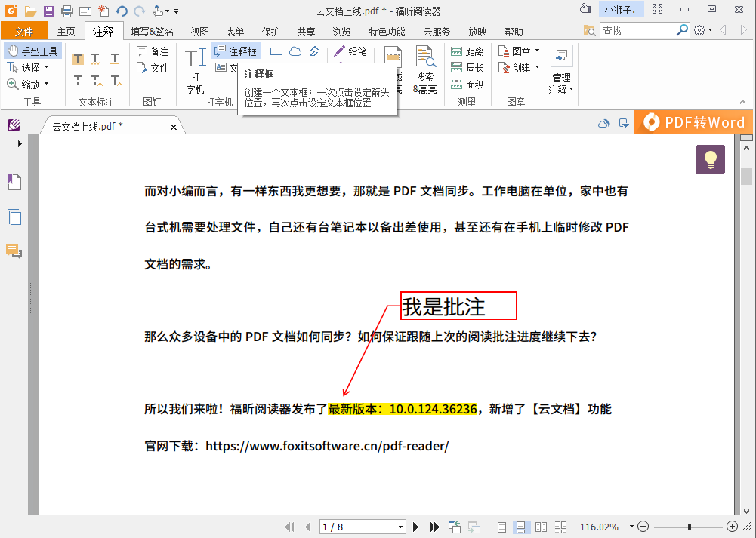The image size is (756, 538).
Task: Activate the 手型工具 hand tool
Action: click(32, 51)
